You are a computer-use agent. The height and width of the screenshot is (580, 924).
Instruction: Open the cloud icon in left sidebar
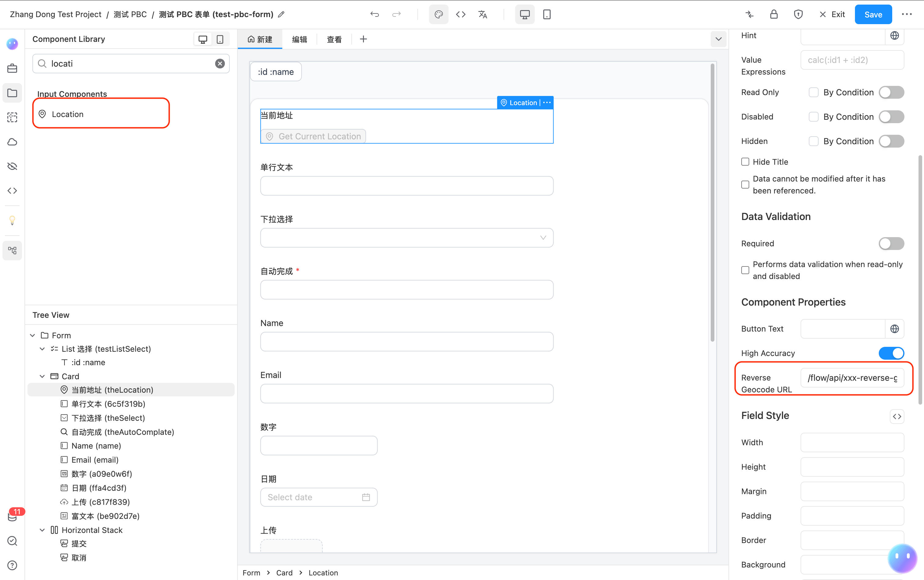[x=12, y=142]
